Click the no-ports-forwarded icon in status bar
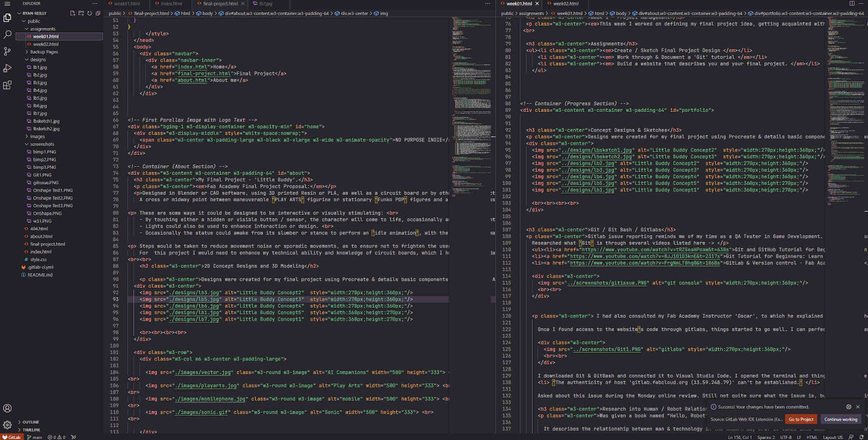868x440 pixels. [73, 437]
